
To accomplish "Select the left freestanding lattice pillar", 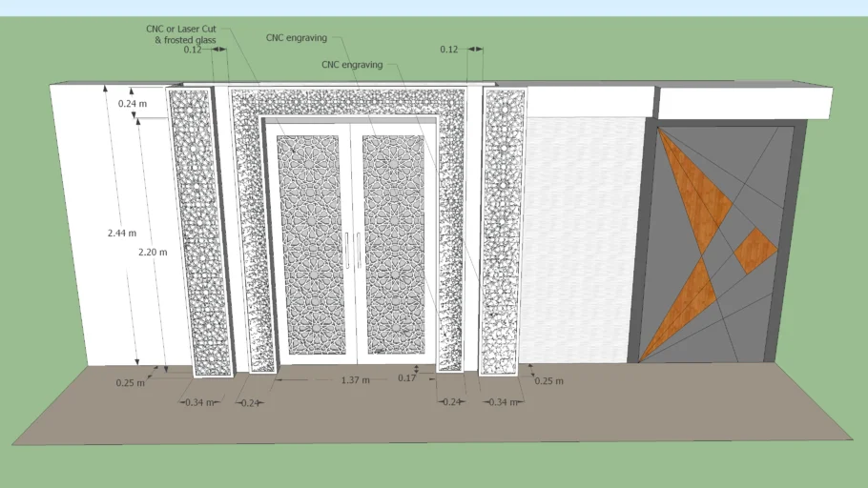I will pyautogui.click(x=199, y=233).
